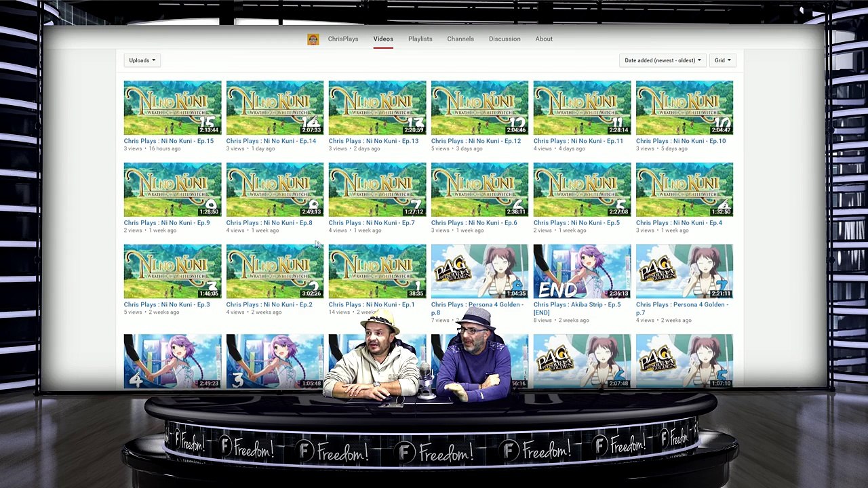
Task: Open the Ni No Kuni Ep.3 thumbnail
Action: click(172, 272)
